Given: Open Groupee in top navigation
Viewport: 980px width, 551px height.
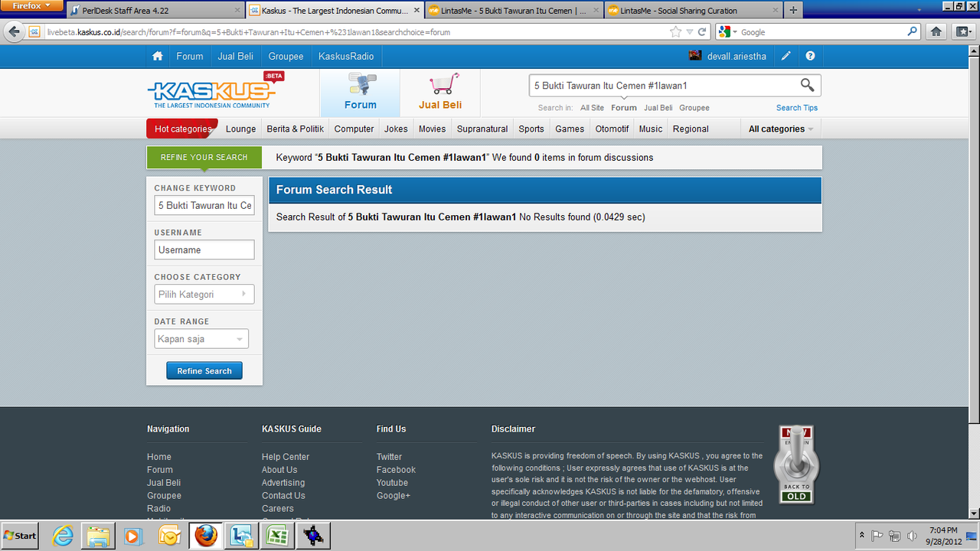Looking at the screenshot, I should pos(286,56).
